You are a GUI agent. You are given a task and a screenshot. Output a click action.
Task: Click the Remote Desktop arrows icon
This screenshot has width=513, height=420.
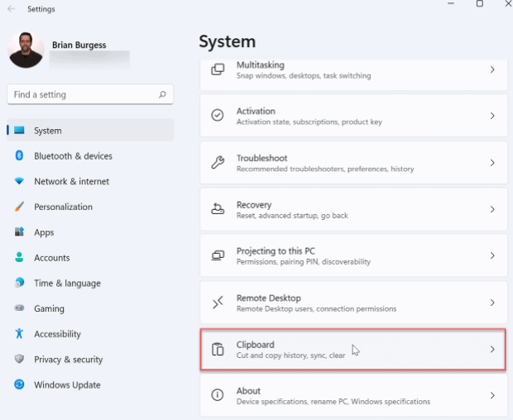coord(218,303)
